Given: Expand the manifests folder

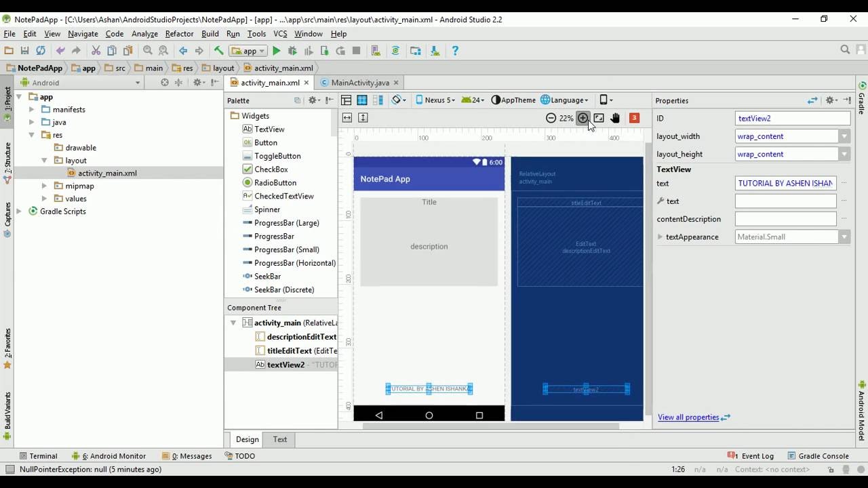Looking at the screenshot, I should (x=32, y=110).
